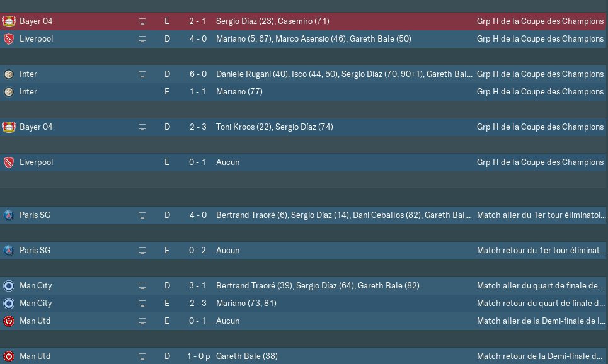Select the Liverpool 0 - 1 match row scorers text
Screen dimensions: 608x364
227,162
